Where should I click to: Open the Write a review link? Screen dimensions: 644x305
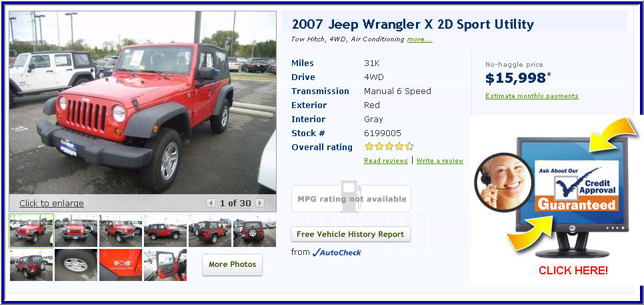[x=440, y=161]
